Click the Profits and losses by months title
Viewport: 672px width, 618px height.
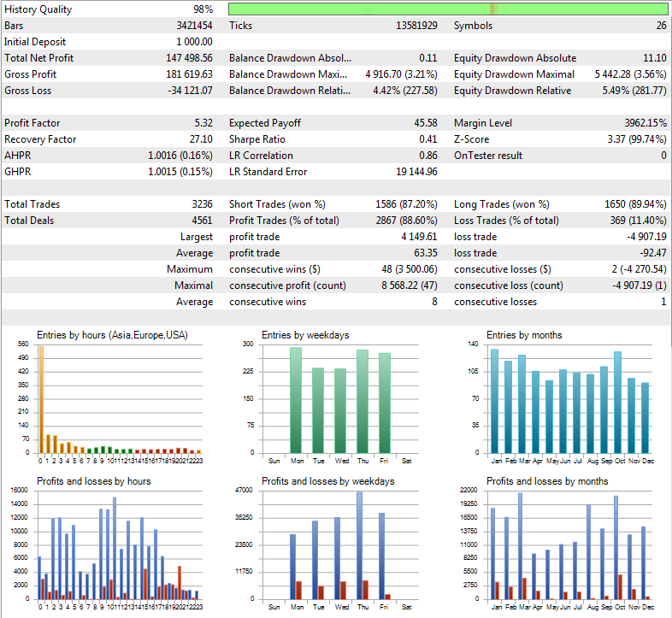pyautogui.click(x=547, y=481)
